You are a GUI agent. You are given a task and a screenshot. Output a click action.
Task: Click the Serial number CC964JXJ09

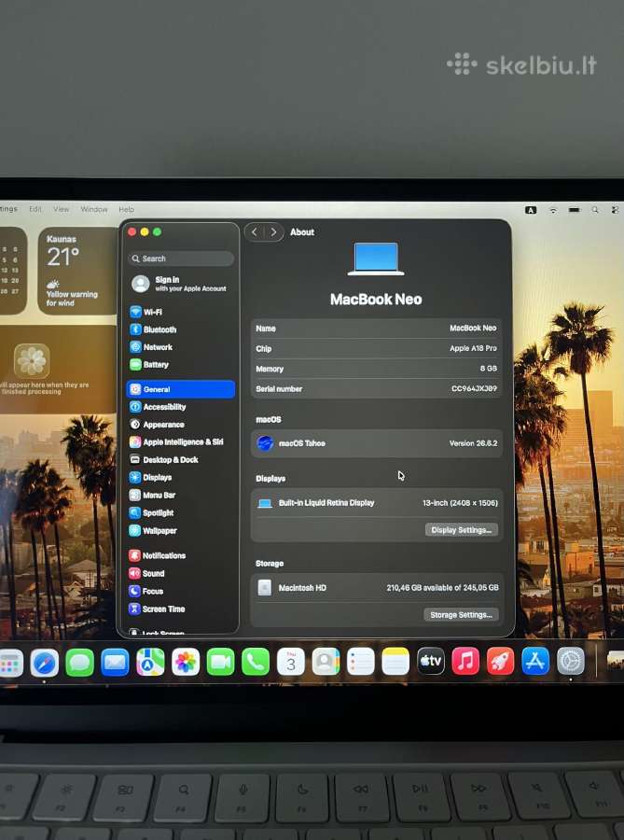click(x=474, y=388)
